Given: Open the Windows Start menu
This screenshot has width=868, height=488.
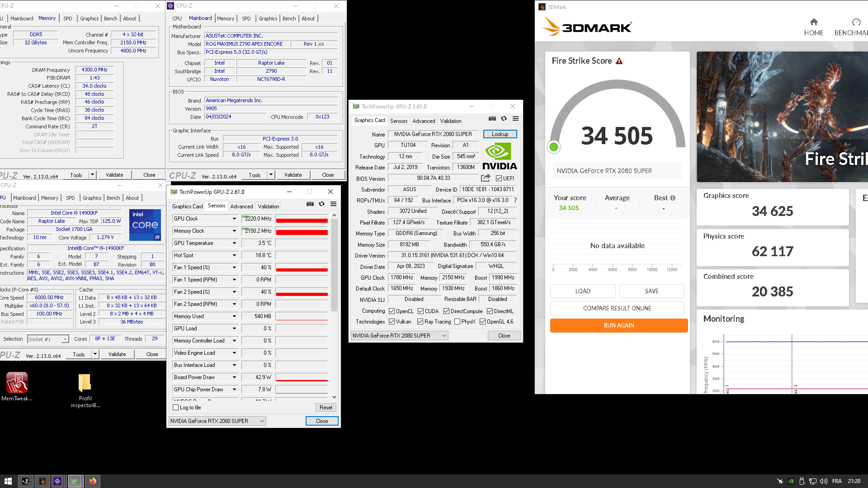Looking at the screenshot, I should pos(8,481).
